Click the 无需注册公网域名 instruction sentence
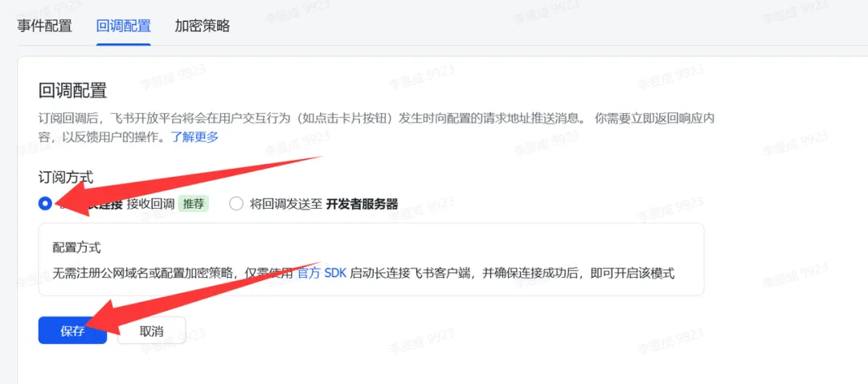Screen dimensions: 868x384 [x=364, y=273]
